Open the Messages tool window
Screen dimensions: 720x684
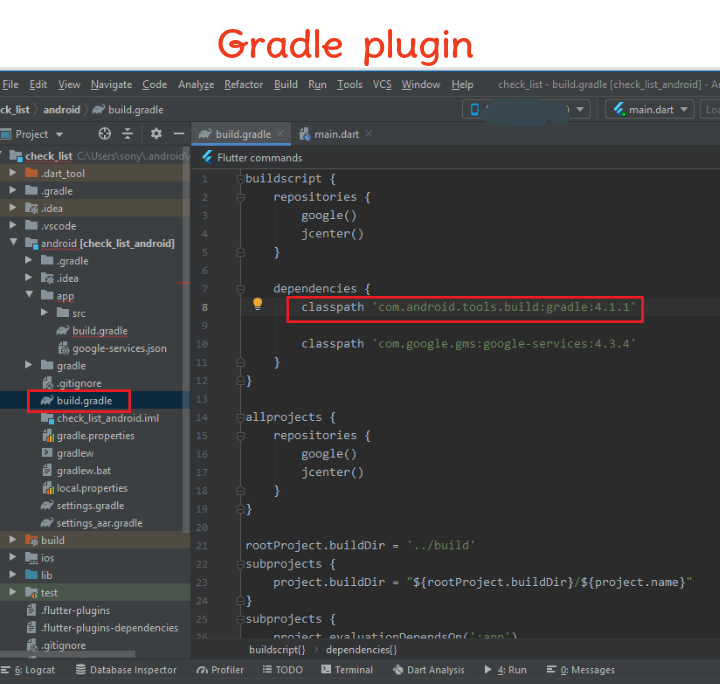[x=581, y=670]
